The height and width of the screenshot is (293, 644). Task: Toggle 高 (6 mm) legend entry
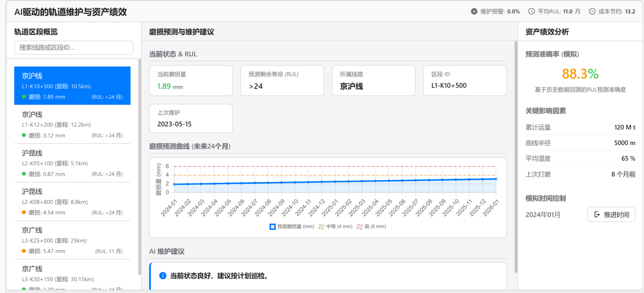371,226
